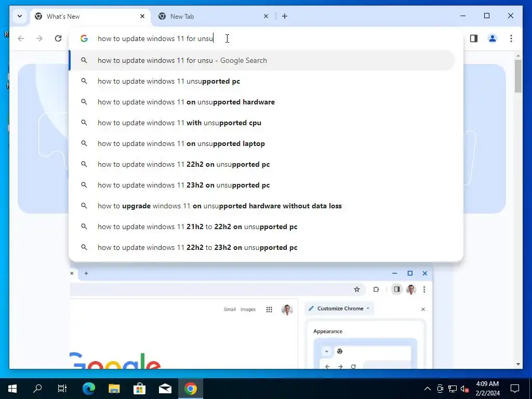
Task: Click extensions puzzle icon in illustrated browser
Action: (x=376, y=289)
